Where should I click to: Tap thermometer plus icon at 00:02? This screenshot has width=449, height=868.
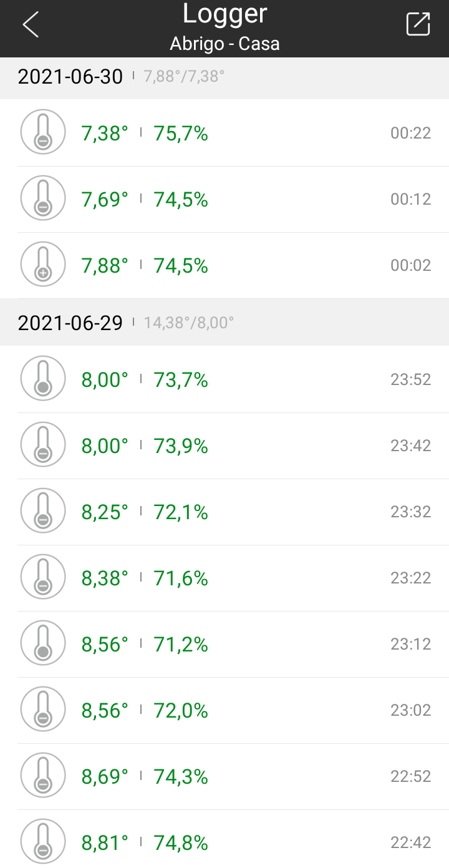tap(43, 265)
